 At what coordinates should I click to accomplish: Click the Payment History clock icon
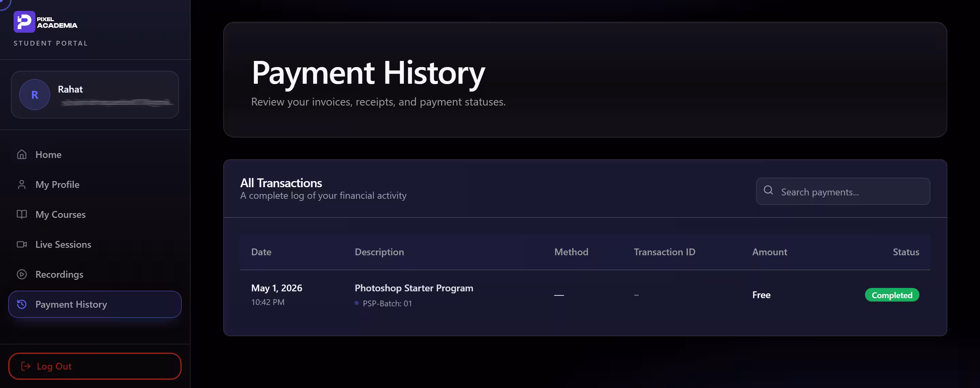click(22, 304)
